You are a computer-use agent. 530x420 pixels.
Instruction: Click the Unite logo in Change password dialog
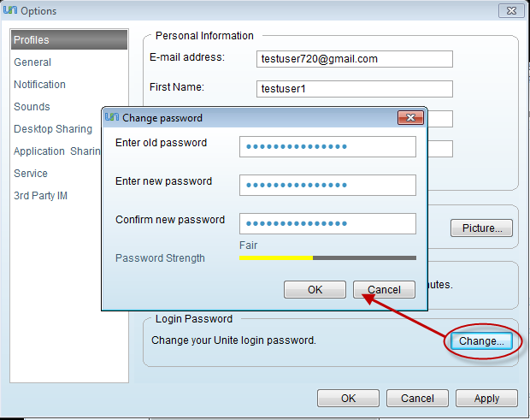tap(112, 117)
